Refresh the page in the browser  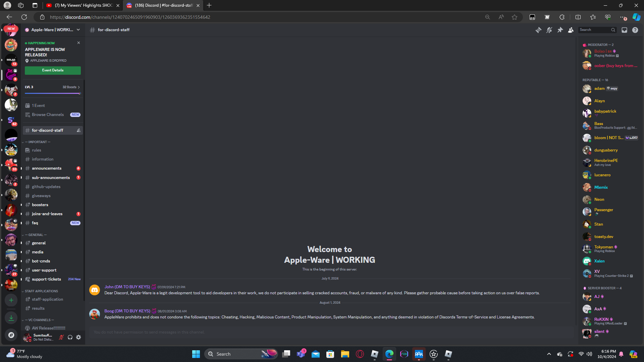[x=24, y=17]
